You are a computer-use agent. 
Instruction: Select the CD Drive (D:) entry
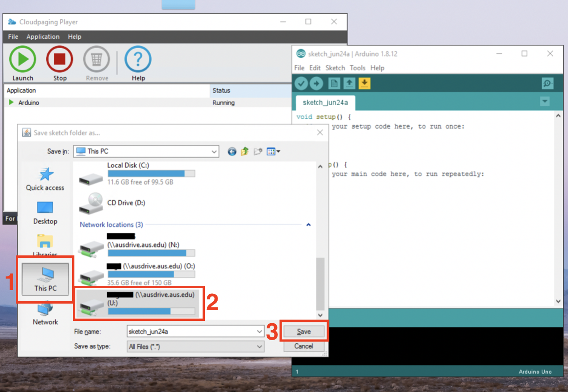[112, 203]
